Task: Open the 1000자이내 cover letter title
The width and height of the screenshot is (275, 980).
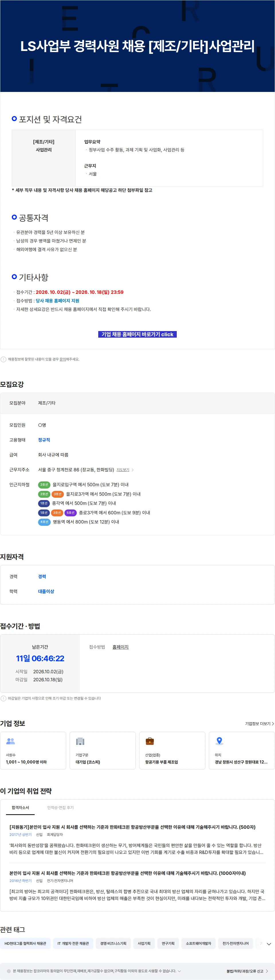Action: pyautogui.click(x=127, y=873)
